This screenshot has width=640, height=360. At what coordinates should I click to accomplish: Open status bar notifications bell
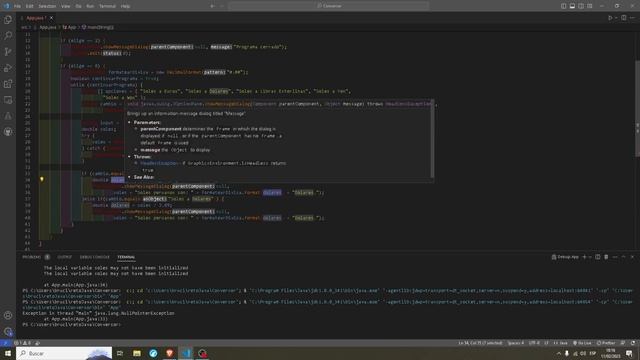click(633, 343)
